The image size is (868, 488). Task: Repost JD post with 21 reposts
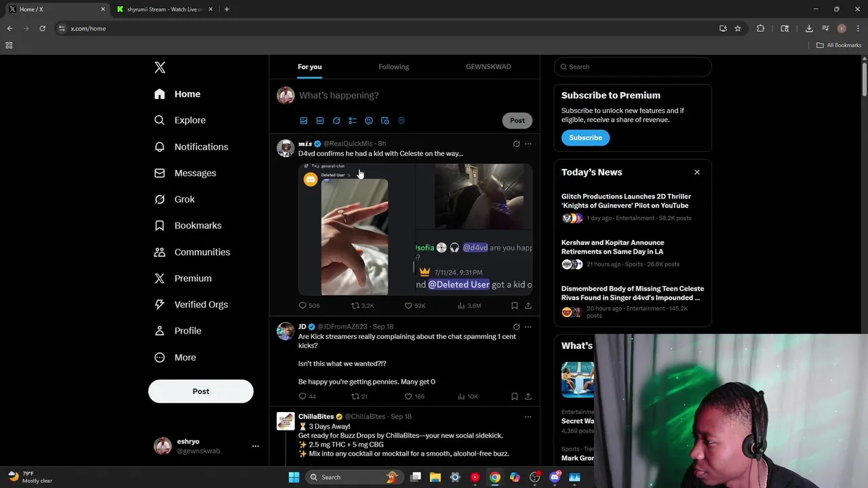click(359, 396)
